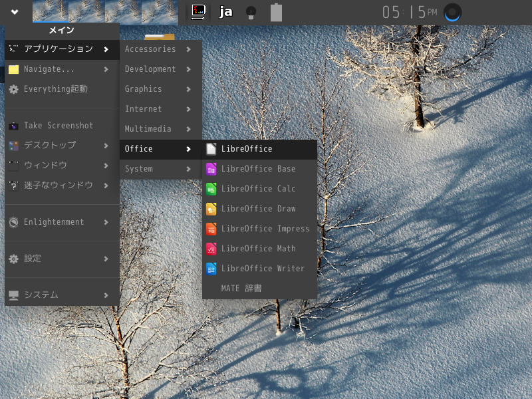Select the アプリケーション menu entry
This screenshot has height=399, width=532.
coord(62,49)
